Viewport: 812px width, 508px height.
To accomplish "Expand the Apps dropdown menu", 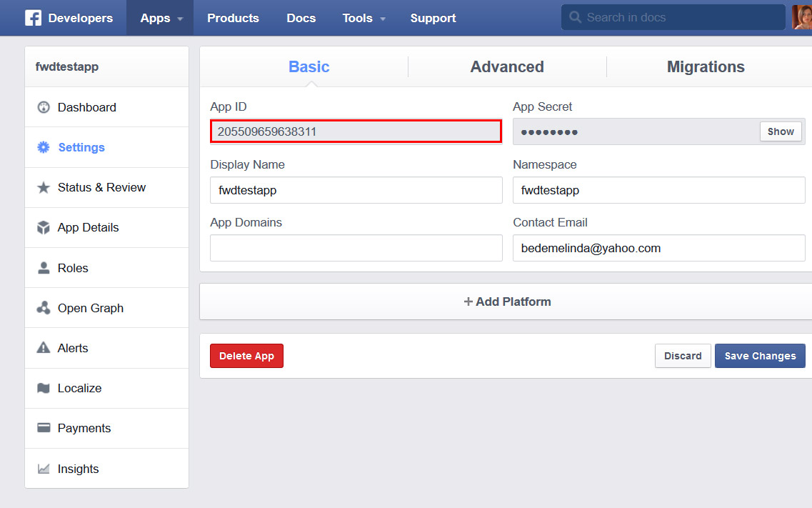I will pos(161,18).
